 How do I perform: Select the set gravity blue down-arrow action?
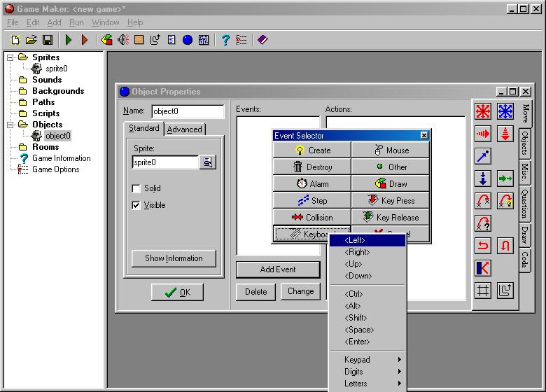tap(483, 178)
